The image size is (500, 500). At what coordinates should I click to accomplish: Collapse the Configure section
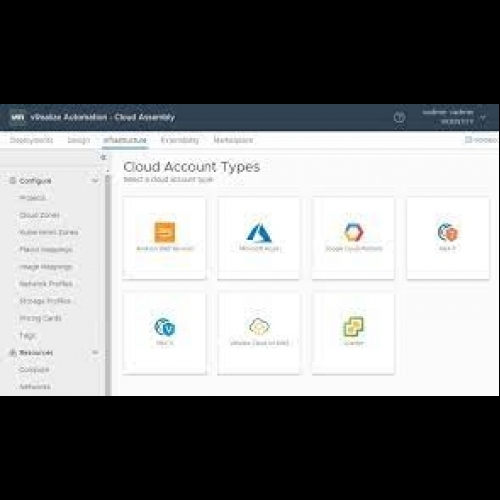point(95,181)
